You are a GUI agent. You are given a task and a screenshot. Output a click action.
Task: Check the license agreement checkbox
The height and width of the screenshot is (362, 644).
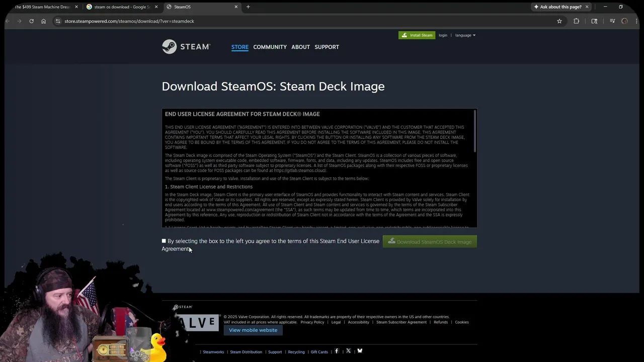point(164,241)
